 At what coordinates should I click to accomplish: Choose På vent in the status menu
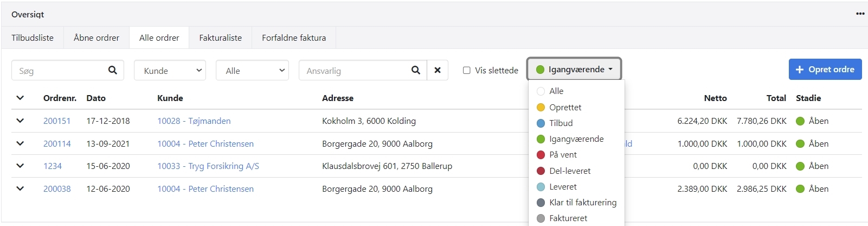pyautogui.click(x=576, y=155)
